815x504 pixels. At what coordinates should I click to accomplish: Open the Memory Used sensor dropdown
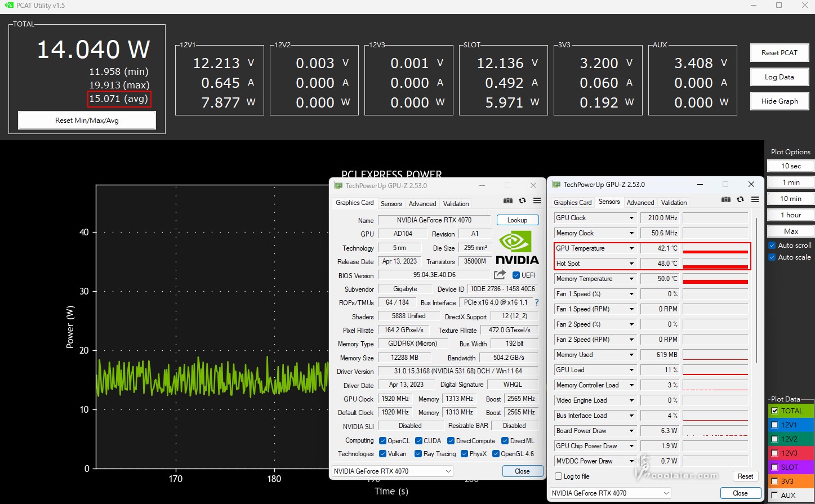coord(631,355)
